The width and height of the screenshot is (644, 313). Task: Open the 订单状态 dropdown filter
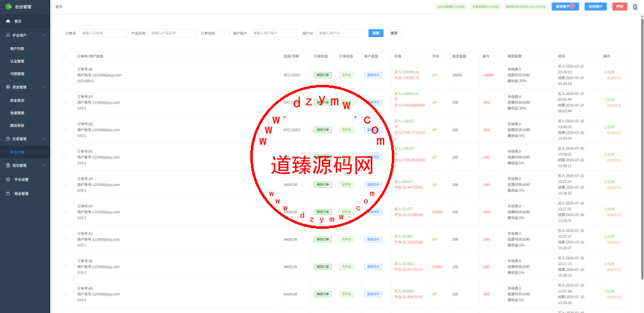point(223,33)
